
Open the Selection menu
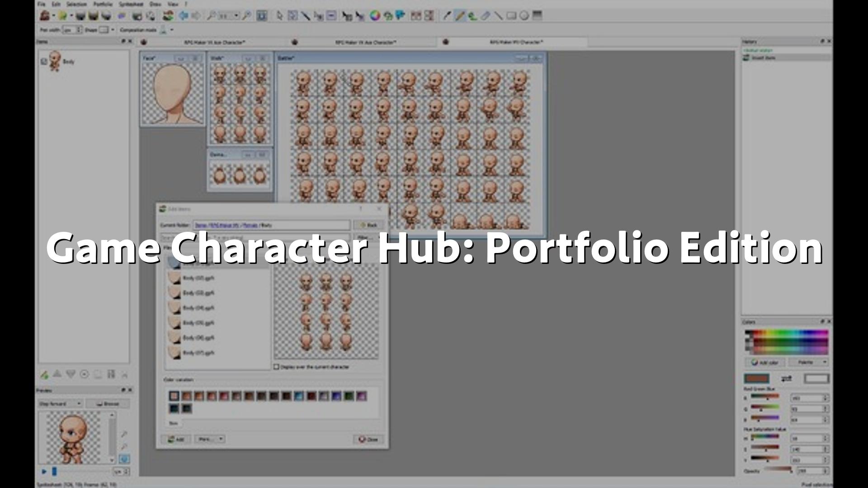point(76,4)
